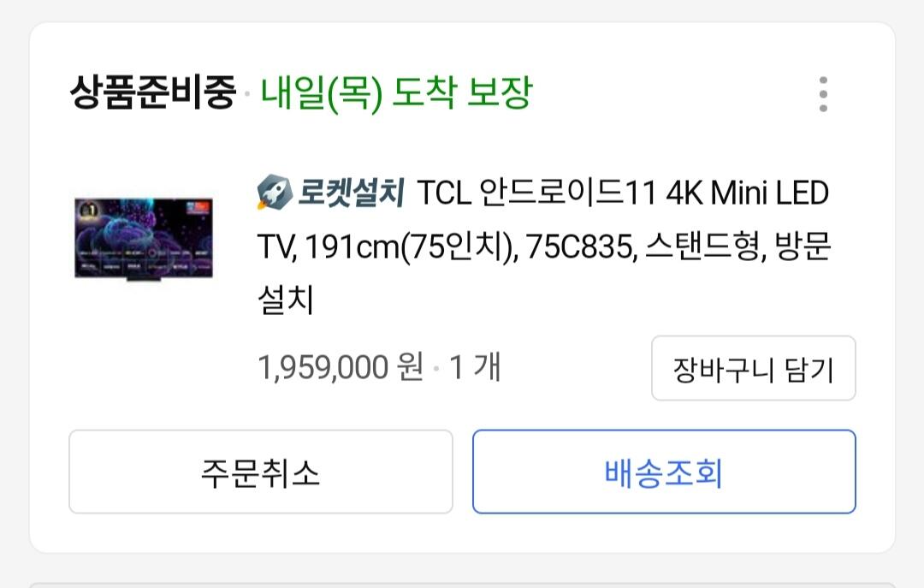This screenshot has width=924, height=588.
Task: Open the TCL TV product thumbnail
Action: tap(144, 239)
